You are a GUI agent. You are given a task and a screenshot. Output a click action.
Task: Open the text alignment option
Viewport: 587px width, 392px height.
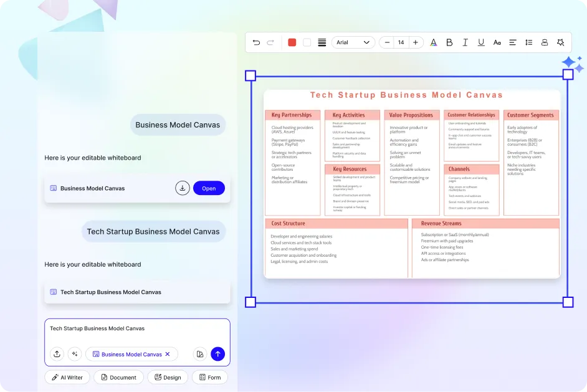pyautogui.click(x=513, y=42)
